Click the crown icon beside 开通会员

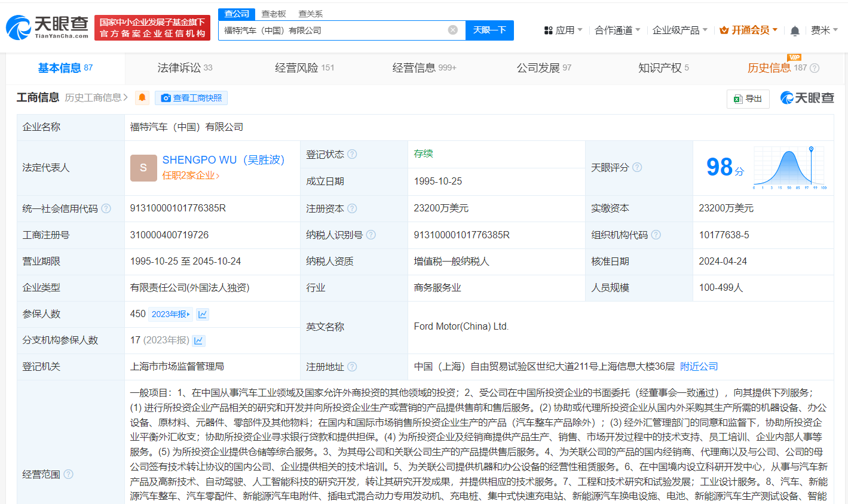point(725,30)
